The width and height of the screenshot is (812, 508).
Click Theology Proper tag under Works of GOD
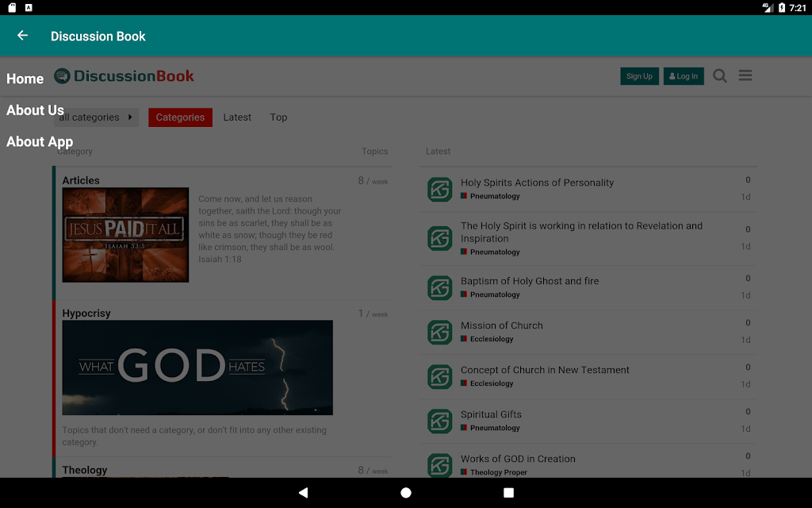[494, 472]
